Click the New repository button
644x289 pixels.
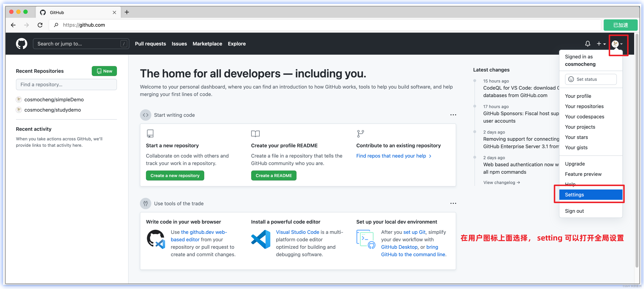pyautogui.click(x=104, y=71)
